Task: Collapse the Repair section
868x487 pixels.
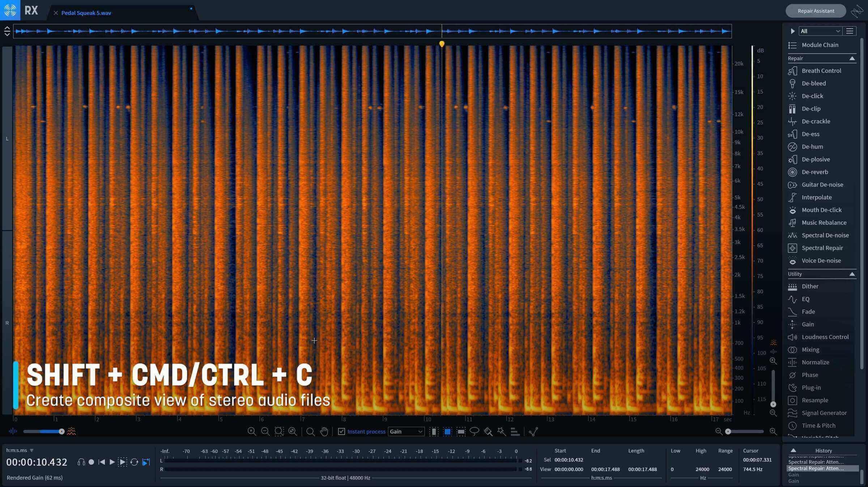Action: [x=852, y=58]
